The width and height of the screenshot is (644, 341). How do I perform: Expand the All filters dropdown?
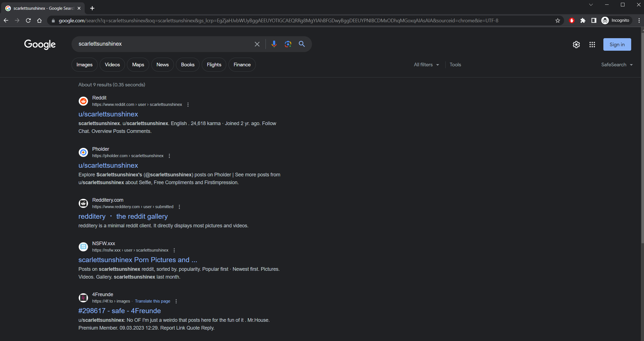pos(426,65)
